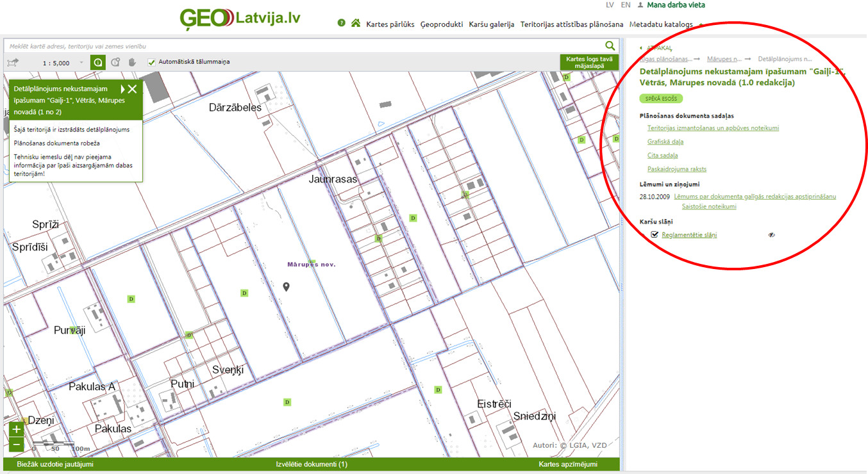Screen dimensions: 868x474
Task: Open Ģeoprodukti menu
Action: tap(442, 24)
